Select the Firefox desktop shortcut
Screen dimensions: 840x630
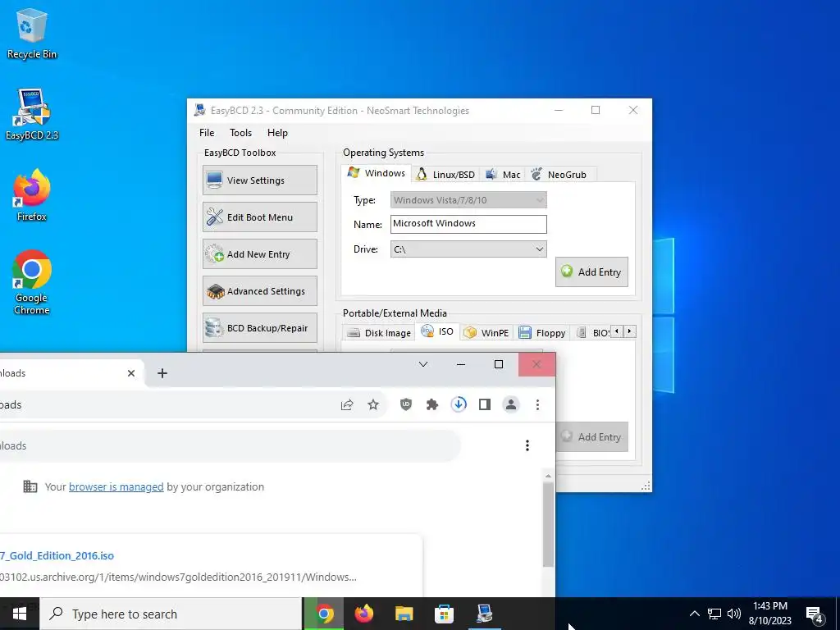point(32,195)
